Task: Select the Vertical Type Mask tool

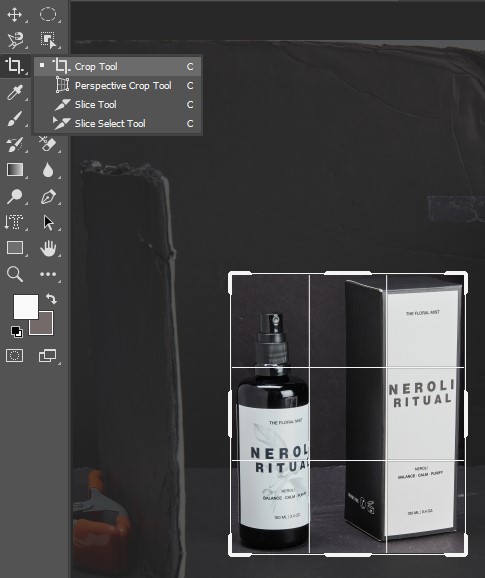Action: [x=14, y=222]
